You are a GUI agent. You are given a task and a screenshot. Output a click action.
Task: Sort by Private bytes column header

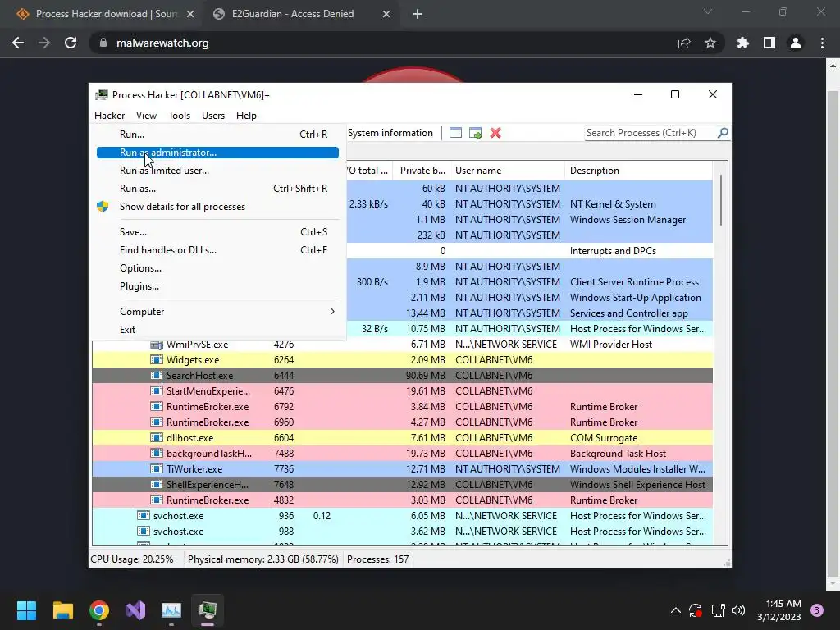point(422,171)
